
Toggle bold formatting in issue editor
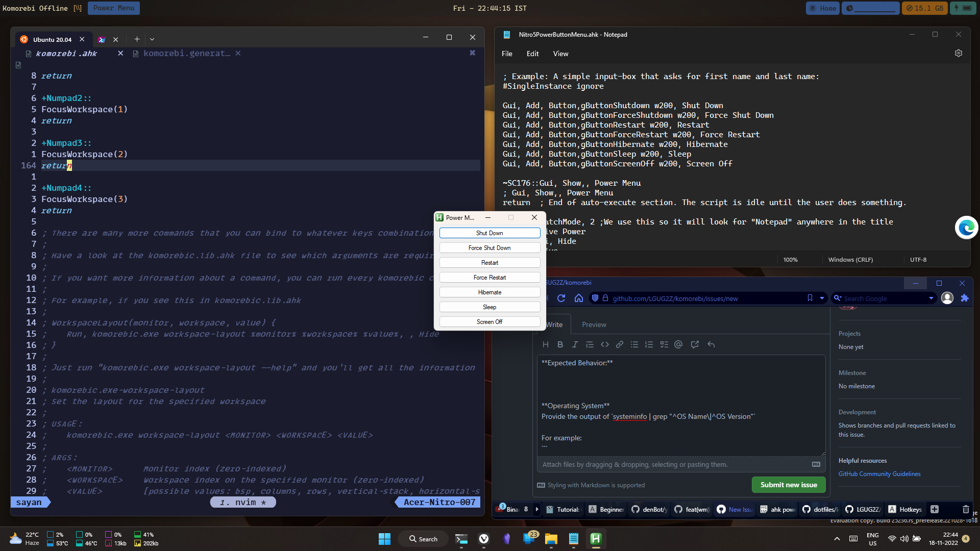(560, 344)
